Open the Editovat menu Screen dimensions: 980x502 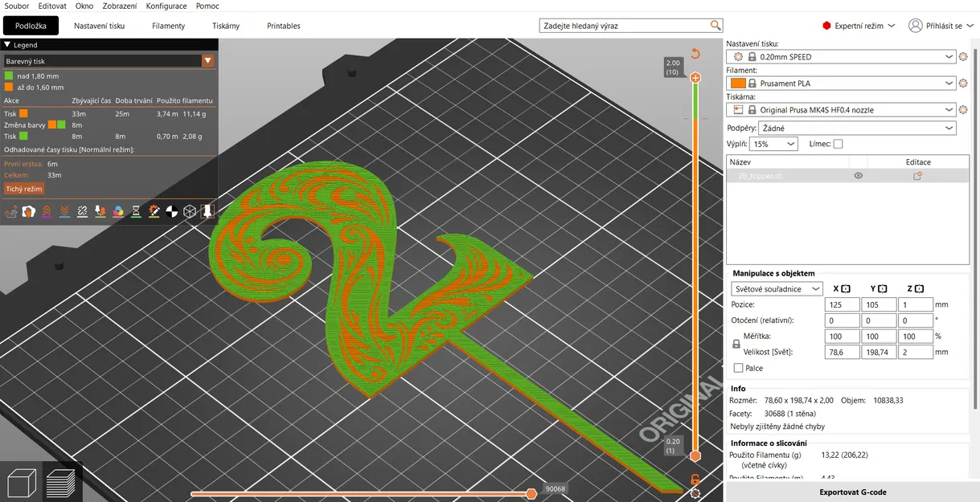click(52, 6)
